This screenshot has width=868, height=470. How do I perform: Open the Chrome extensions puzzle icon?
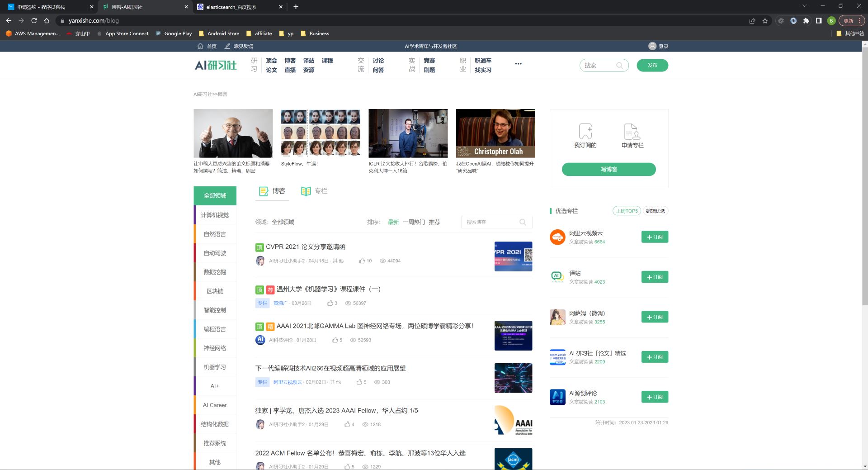coord(806,21)
